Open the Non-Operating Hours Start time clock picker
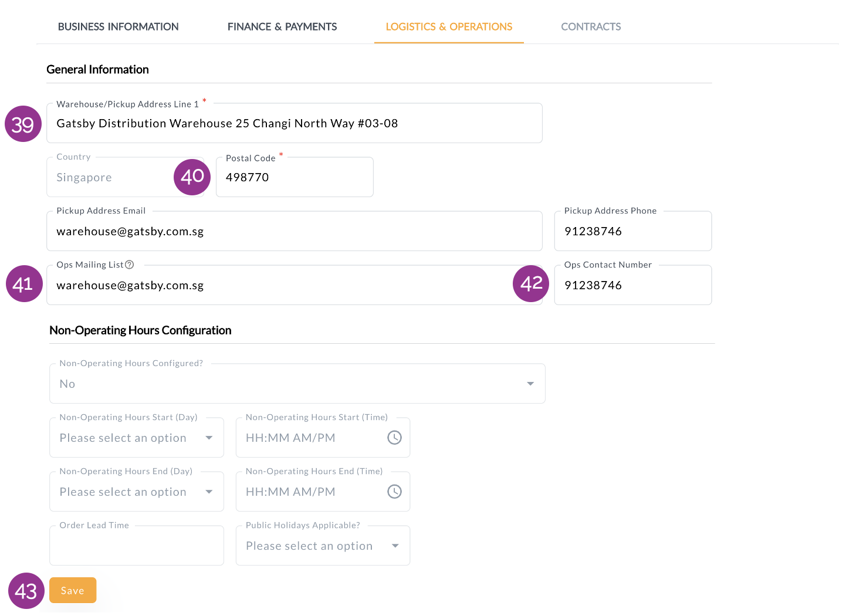The image size is (846, 616). click(x=394, y=438)
